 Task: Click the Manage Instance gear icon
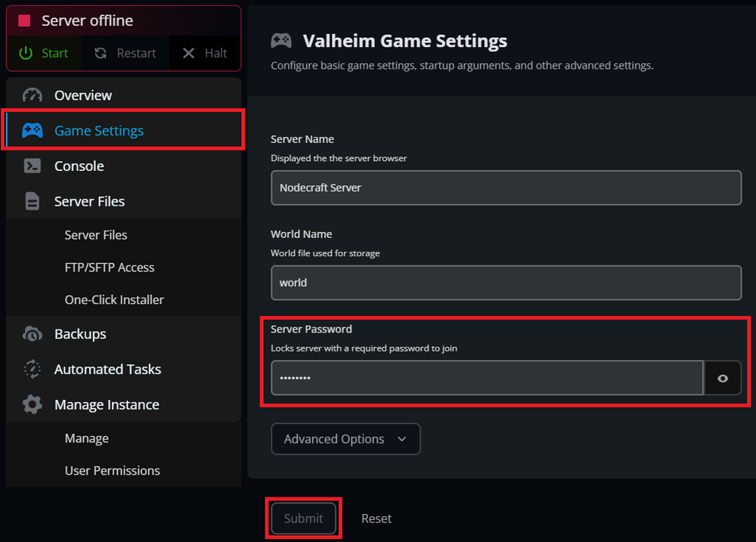tap(33, 404)
